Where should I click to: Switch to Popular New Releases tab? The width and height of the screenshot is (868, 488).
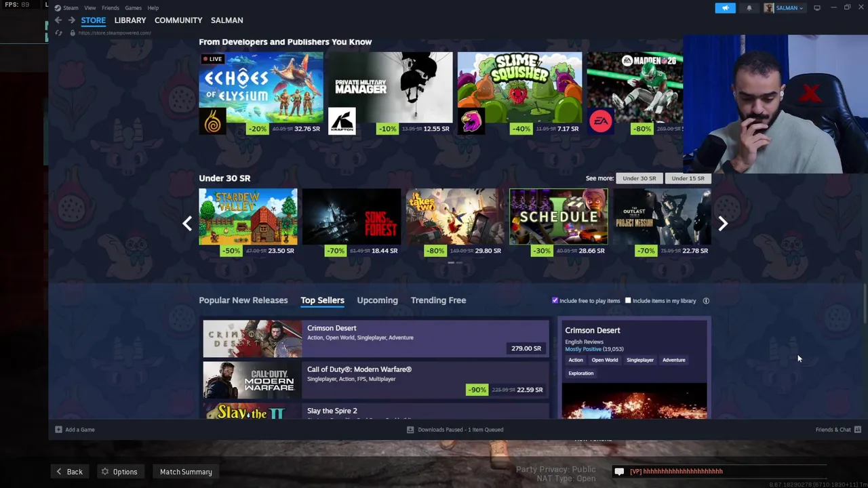pos(243,300)
